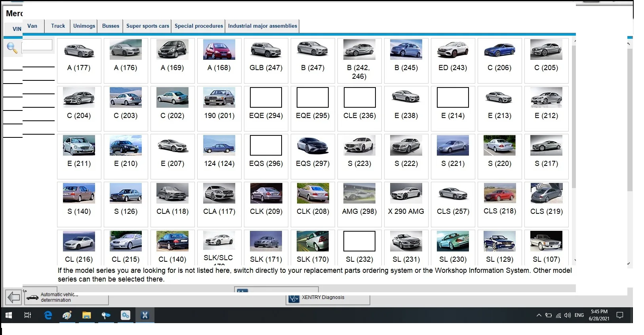Viewport: 644px width, 335px height.
Task: Switch to Industrial major assemblies tab
Action: 263,26
